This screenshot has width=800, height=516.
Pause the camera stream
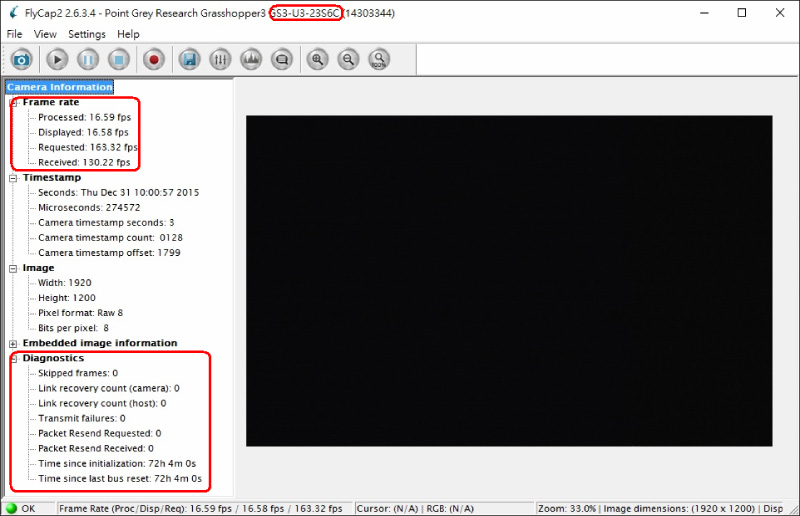87,60
